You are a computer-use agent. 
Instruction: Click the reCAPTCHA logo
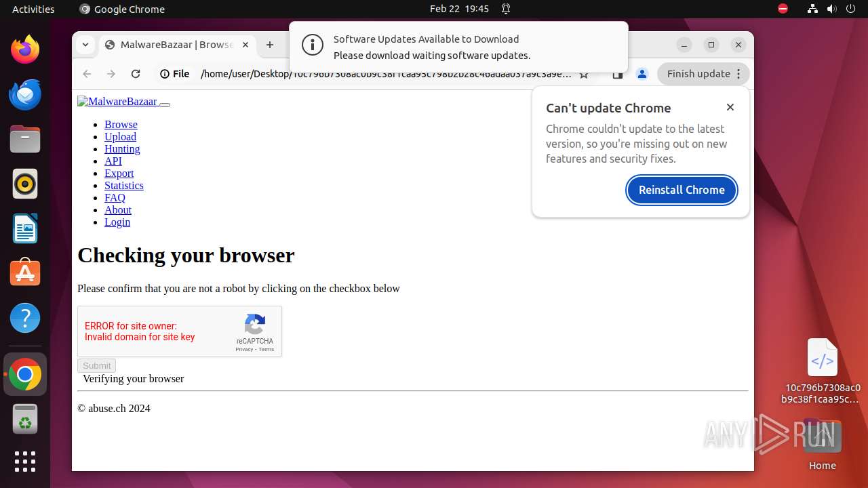[255, 324]
